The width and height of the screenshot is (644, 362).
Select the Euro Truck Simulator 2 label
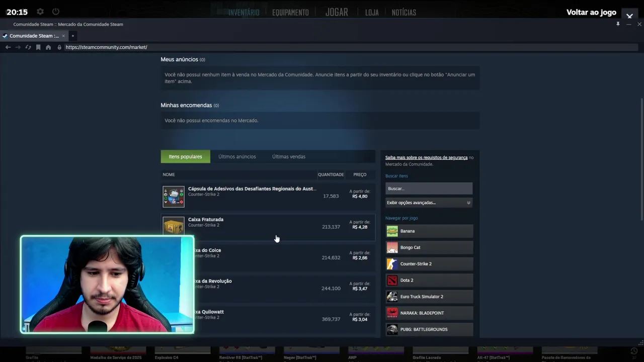tap(422, 297)
